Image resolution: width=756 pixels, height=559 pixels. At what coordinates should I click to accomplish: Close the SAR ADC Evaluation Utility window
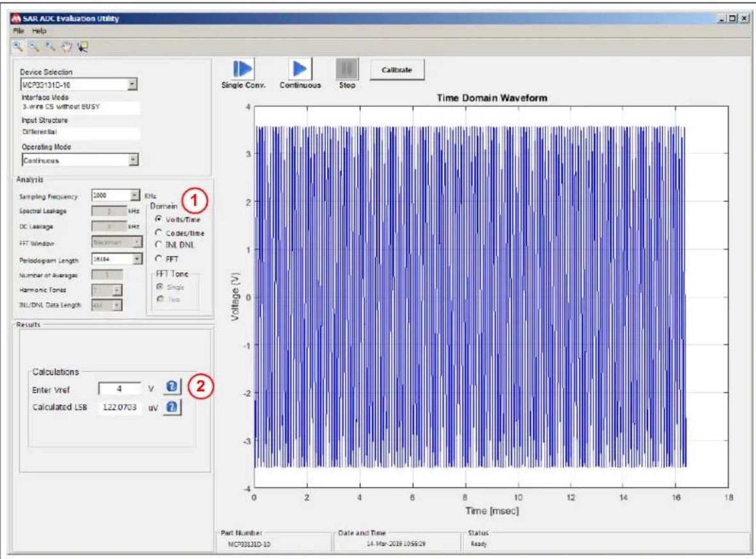pyautogui.click(x=744, y=19)
